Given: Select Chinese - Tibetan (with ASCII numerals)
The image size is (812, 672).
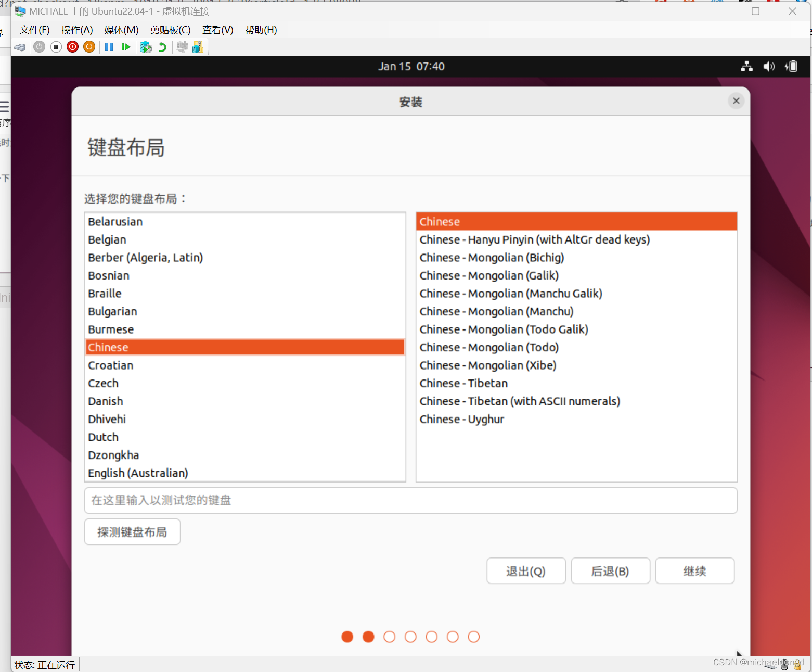Looking at the screenshot, I should click(577, 401).
